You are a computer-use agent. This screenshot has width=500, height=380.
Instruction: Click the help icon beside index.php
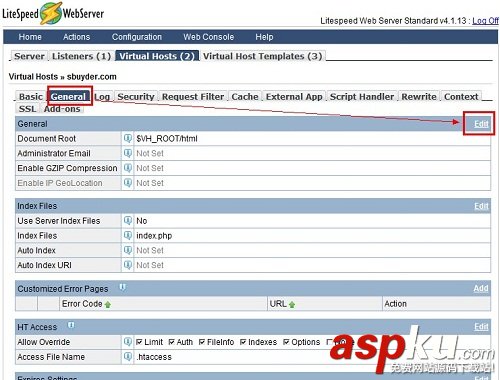[128, 235]
